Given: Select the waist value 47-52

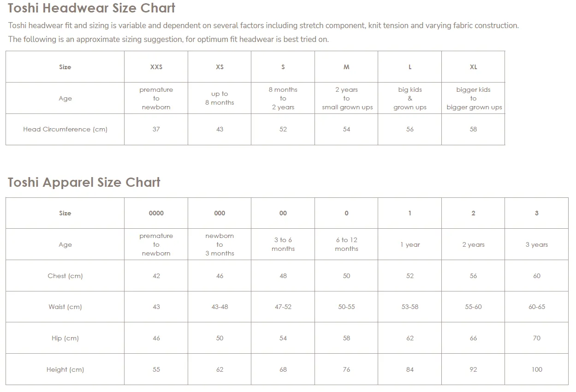Looking at the screenshot, I should [x=283, y=307].
